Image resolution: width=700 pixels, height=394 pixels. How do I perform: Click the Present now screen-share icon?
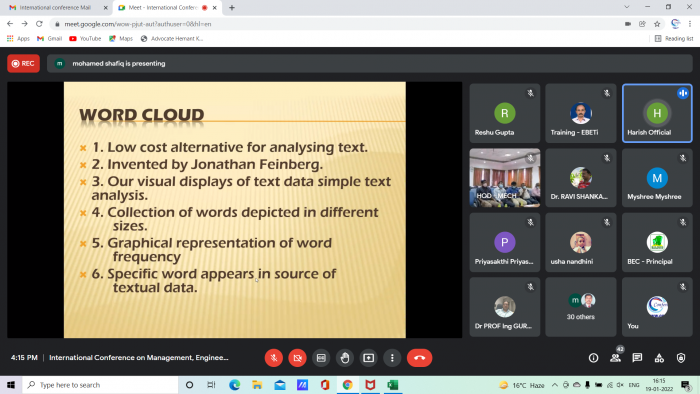(368, 358)
